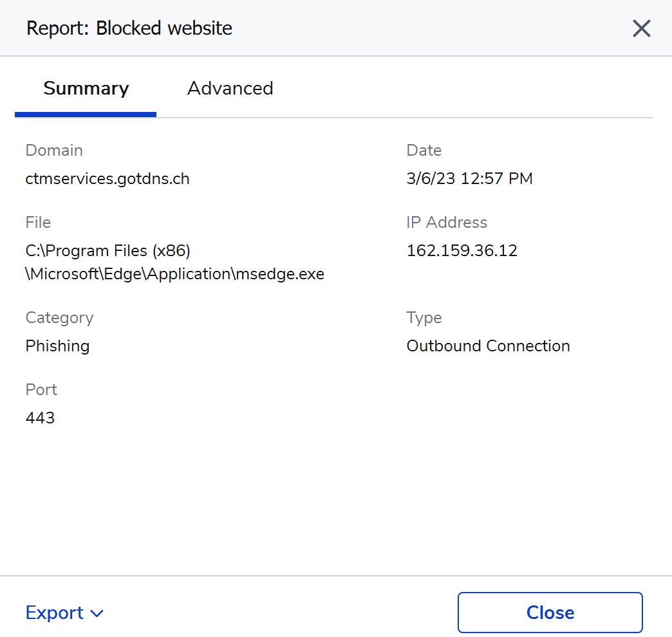
Task: Click the port number 443
Action: coord(40,418)
